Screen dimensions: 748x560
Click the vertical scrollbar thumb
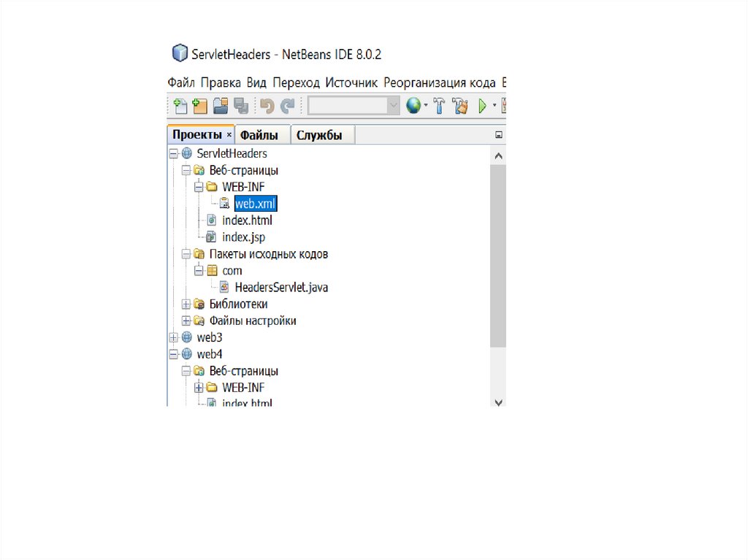pos(498,256)
